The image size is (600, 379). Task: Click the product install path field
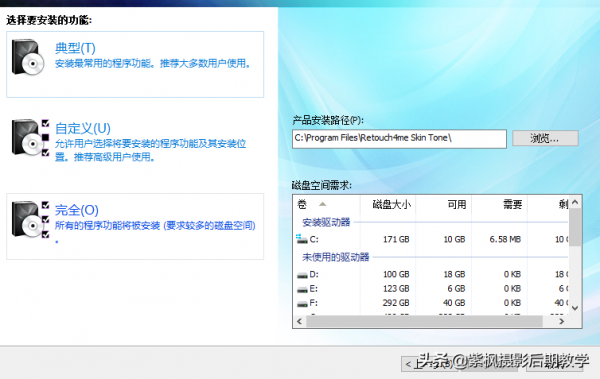coord(399,139)
